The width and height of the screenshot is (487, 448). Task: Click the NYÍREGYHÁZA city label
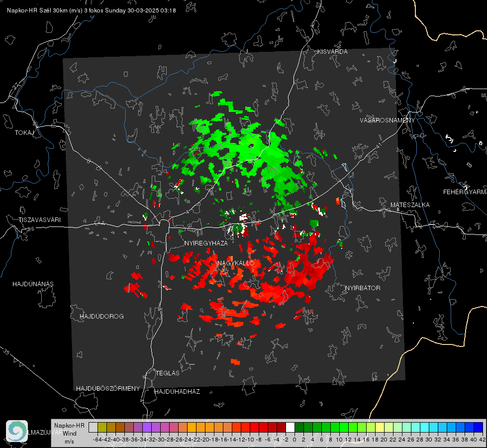pyautogui.click(x=206, y=243)
